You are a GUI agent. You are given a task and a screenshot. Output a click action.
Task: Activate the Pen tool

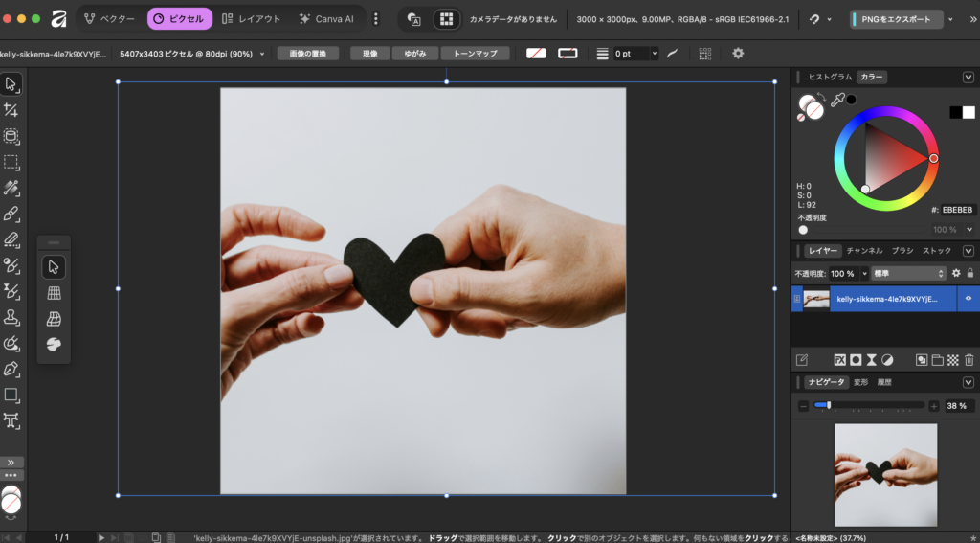click(x=11, y=369)
